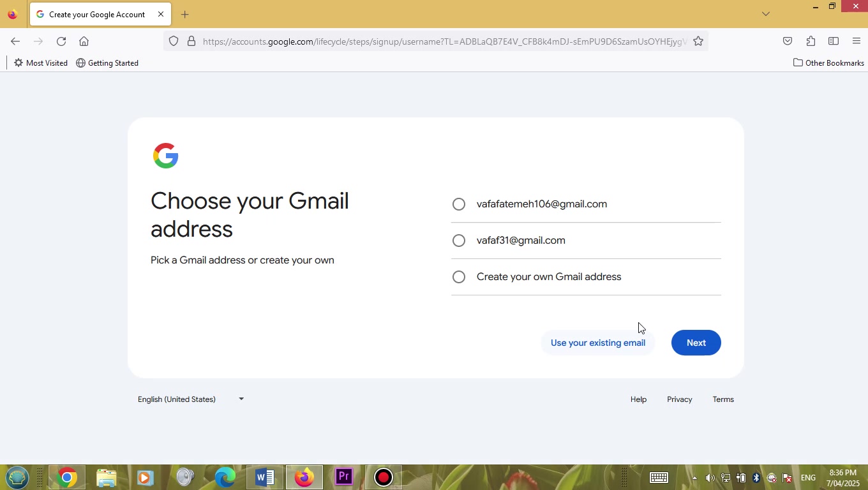
Task: Open the on-screen touch keyboard
Action: [659, 477]
